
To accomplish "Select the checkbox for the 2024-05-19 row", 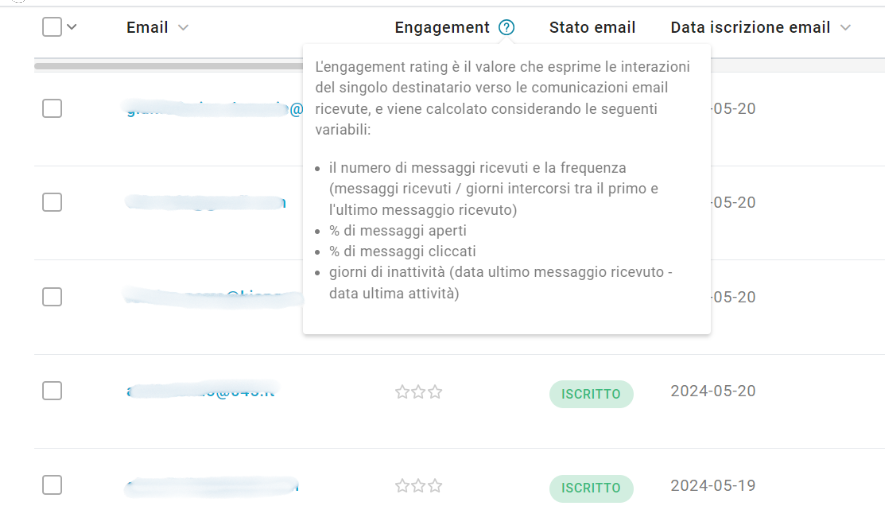I will [x=52, y=485].
